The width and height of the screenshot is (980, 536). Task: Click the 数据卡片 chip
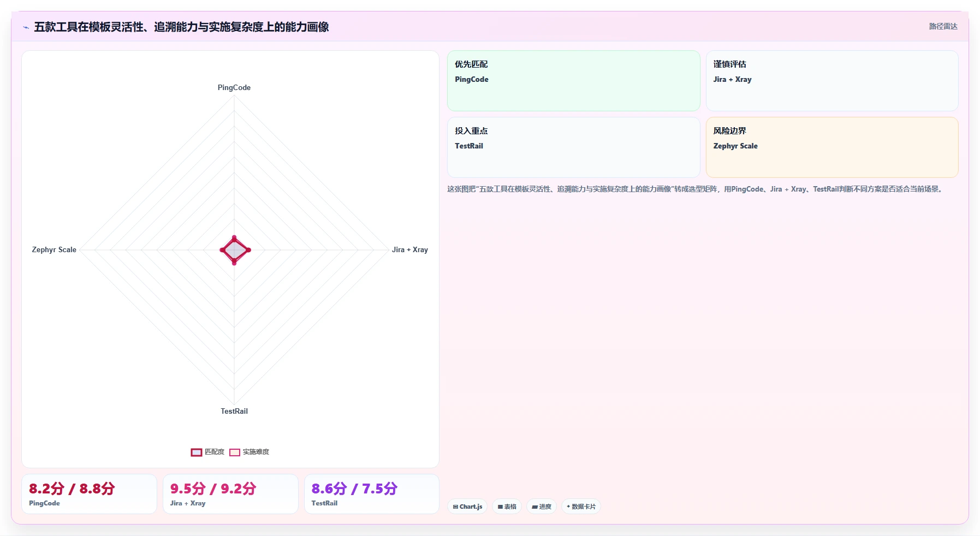click(581, 507)
